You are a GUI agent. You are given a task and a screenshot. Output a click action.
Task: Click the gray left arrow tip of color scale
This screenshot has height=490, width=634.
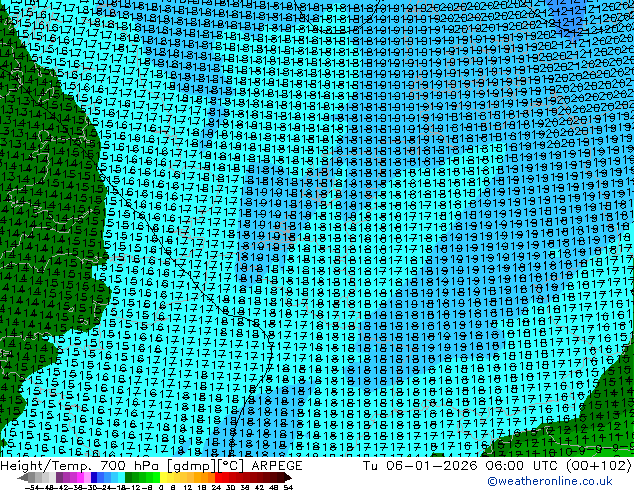22,478
